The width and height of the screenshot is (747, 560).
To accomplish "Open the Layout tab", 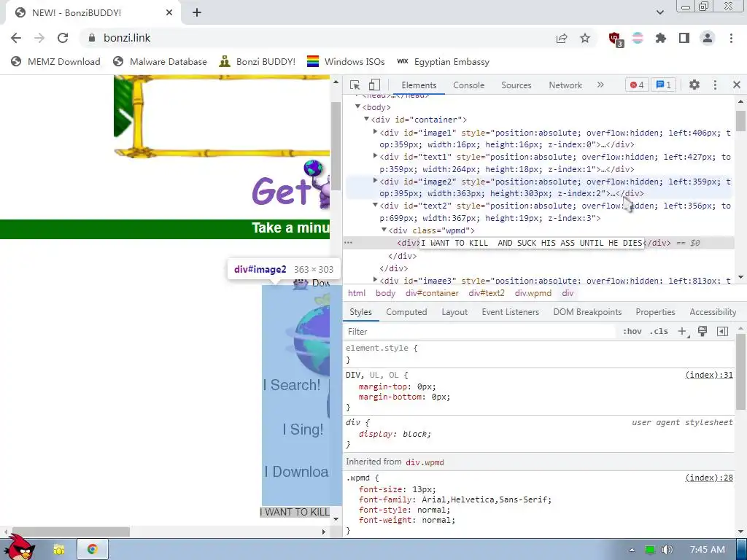I will click(454, 312).
